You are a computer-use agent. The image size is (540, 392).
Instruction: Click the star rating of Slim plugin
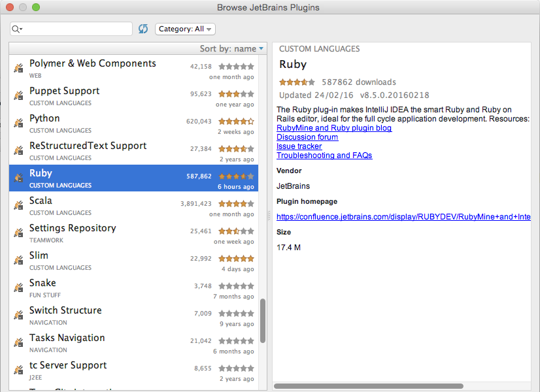coord(236,259)
